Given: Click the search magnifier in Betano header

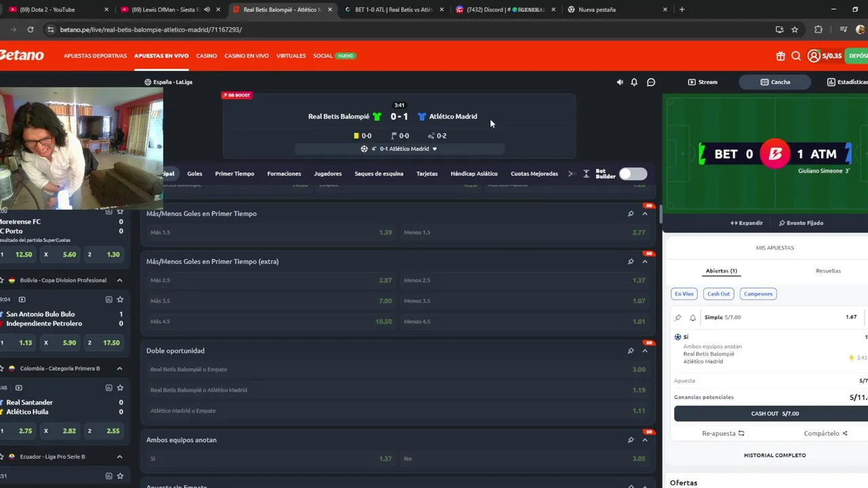Looking at the screenshot, I should tap(796, 56).
